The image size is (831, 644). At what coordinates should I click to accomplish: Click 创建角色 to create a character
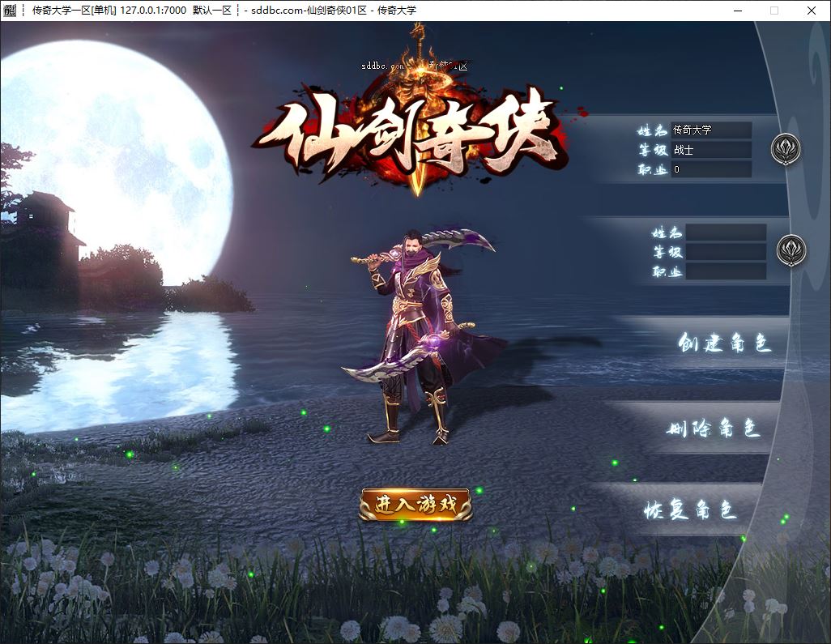723,343
